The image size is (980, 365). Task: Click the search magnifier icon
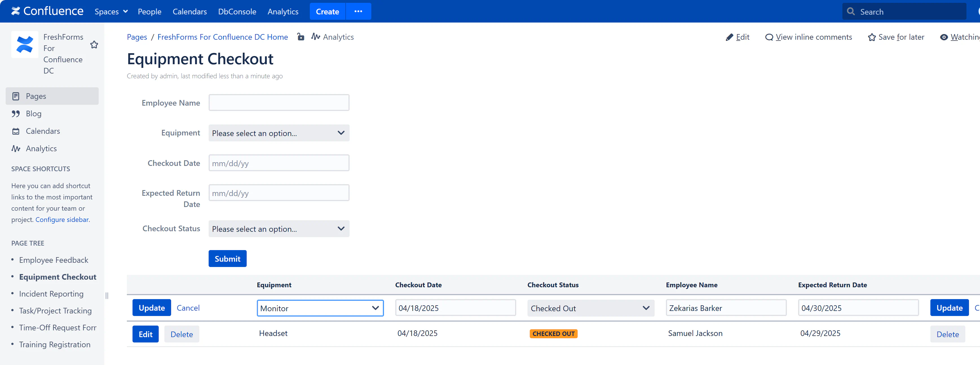[851, 11]
